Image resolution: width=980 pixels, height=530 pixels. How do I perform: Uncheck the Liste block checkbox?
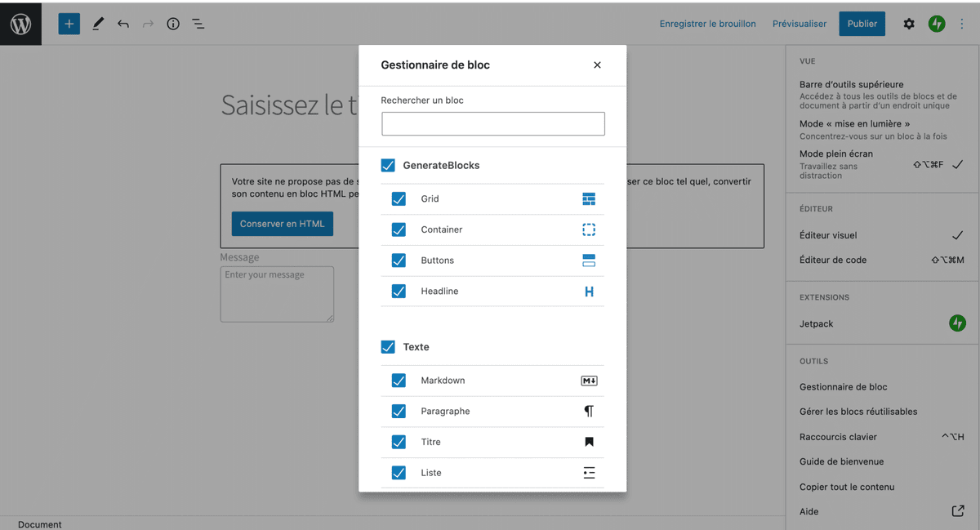pos(399,472)
